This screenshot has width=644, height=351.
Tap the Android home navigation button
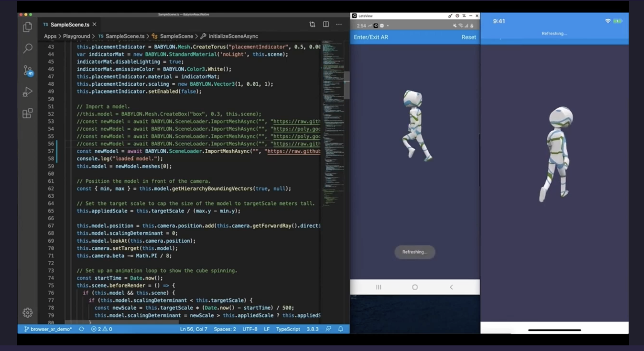click(415, 287)
